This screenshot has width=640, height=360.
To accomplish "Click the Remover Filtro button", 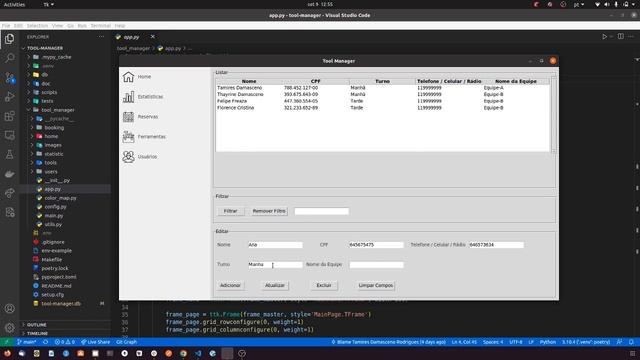I will point(269,211).
